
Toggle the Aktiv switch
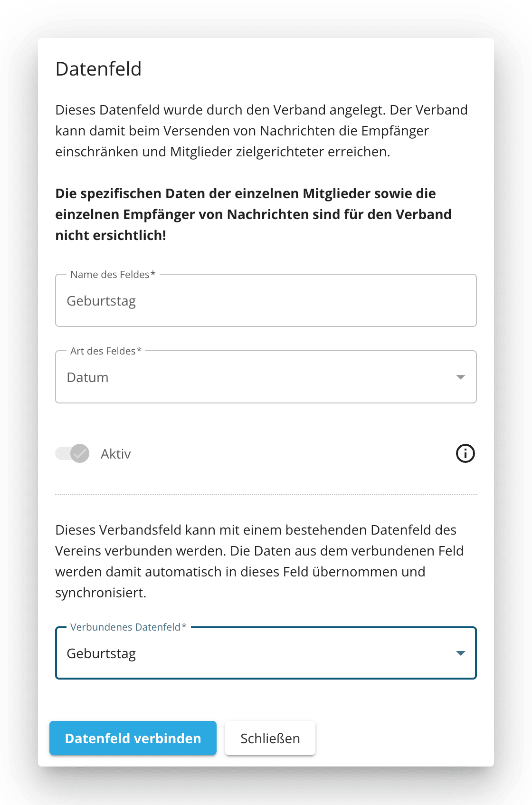72,453
